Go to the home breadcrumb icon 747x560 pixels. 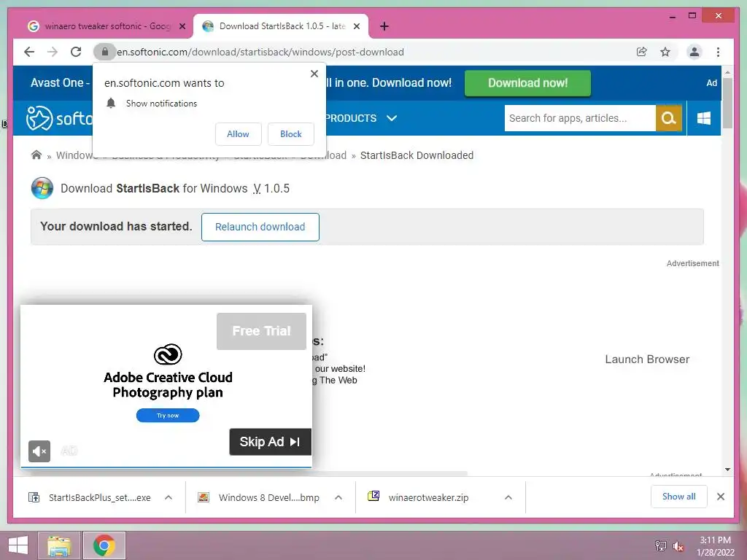pos(36,155)
